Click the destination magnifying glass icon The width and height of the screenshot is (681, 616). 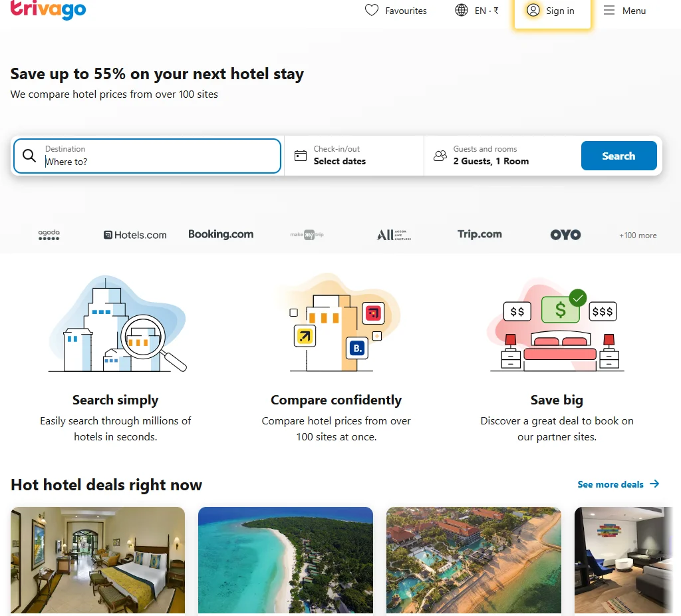[29, 156]
